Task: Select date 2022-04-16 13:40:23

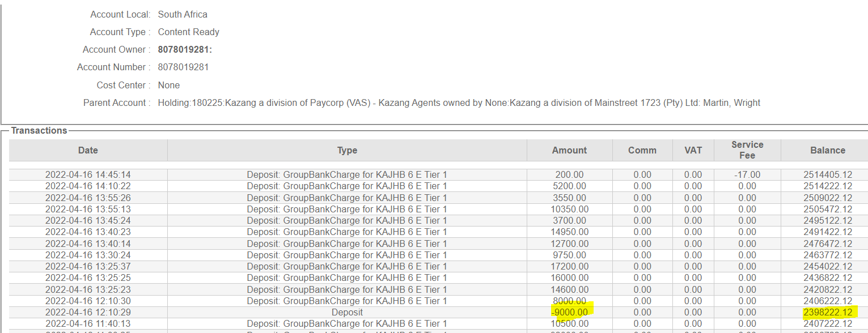Action: point(88,232)
